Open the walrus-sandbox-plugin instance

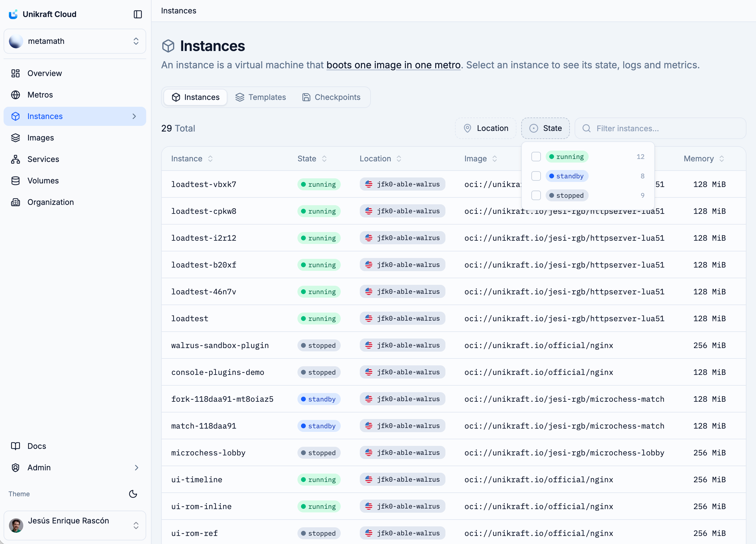(220, 345)
